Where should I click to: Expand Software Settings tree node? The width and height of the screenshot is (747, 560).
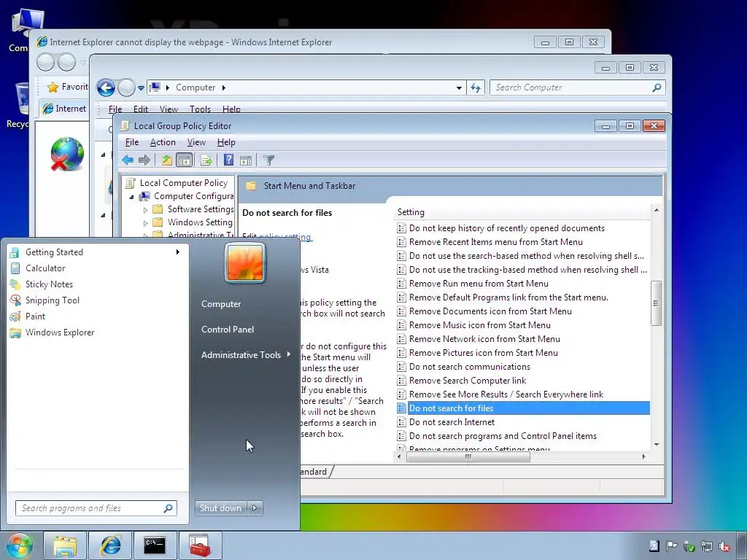tap(146, 209)
